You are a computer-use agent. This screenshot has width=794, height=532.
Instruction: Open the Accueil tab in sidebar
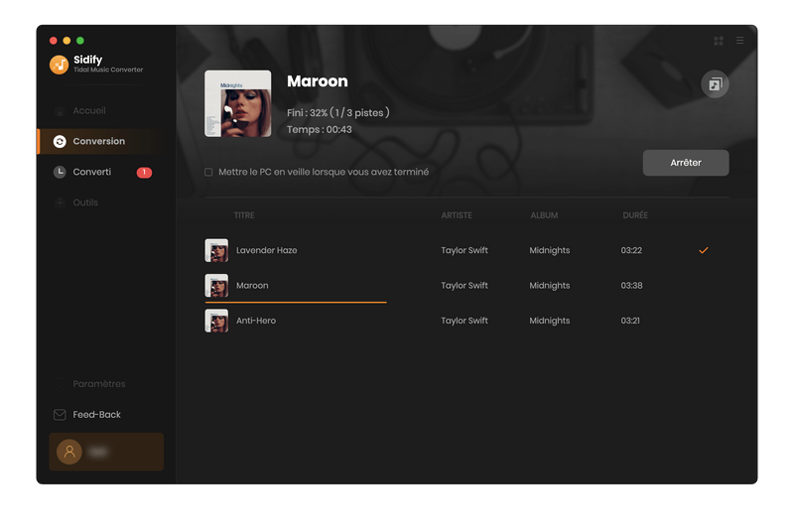88,111
